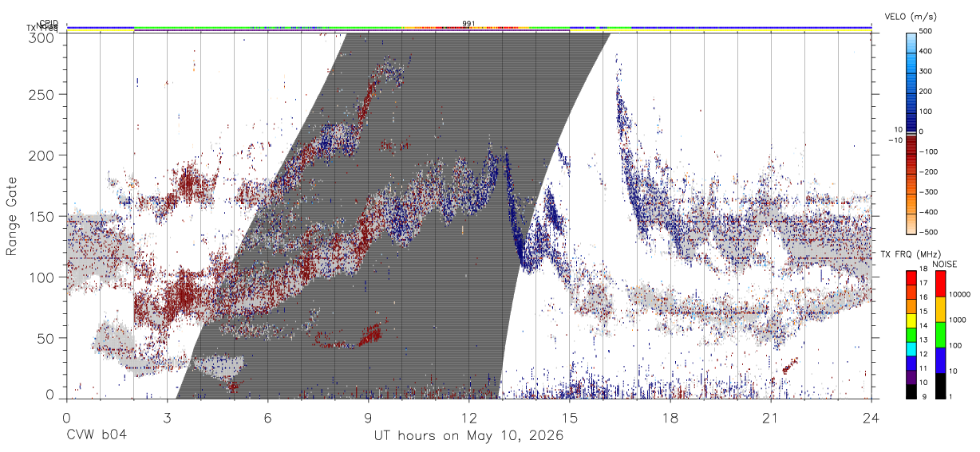Click x-axis tick label '9'
980x452 pixels.
368,418
